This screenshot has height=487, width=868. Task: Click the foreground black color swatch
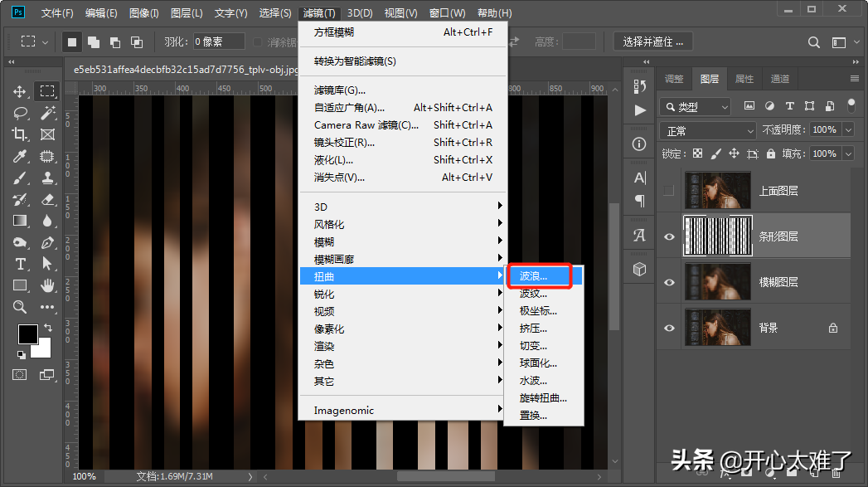(26, 333)
